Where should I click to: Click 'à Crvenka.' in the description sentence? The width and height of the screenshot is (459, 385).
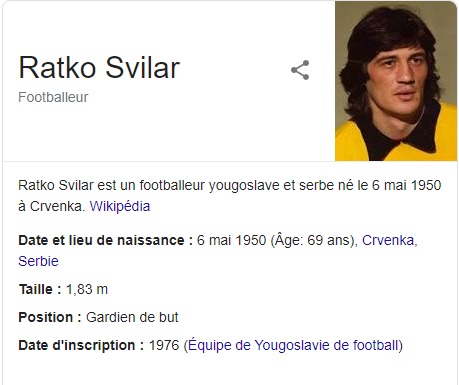click(x=52, y=206)
